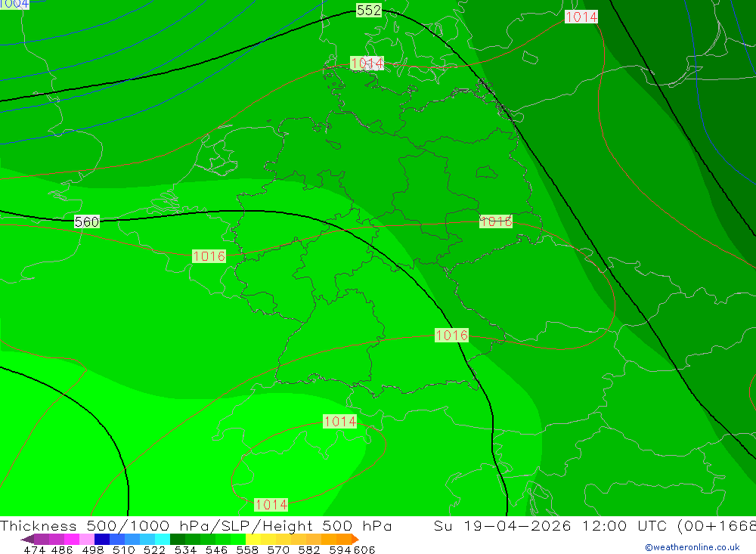Select the bright lime green legend swatch
The width and height of the screenshot is (756, 554).
coord(237,539)
